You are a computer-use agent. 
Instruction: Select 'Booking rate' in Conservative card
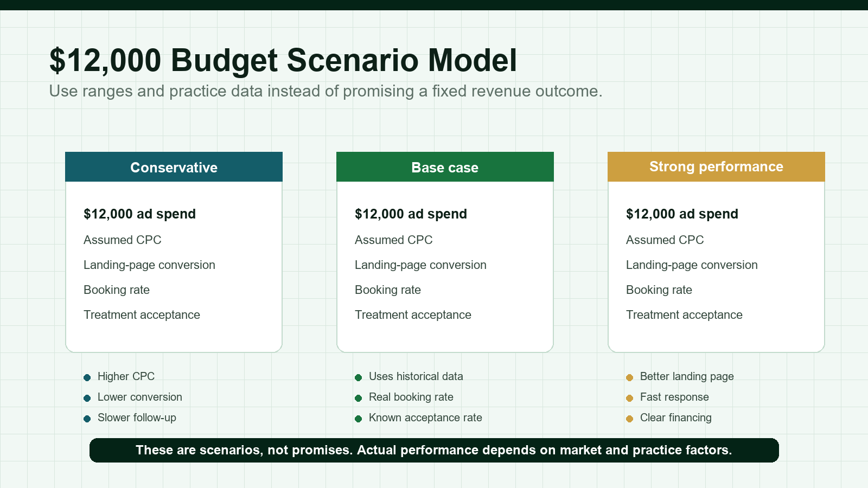tap(117, 290)
